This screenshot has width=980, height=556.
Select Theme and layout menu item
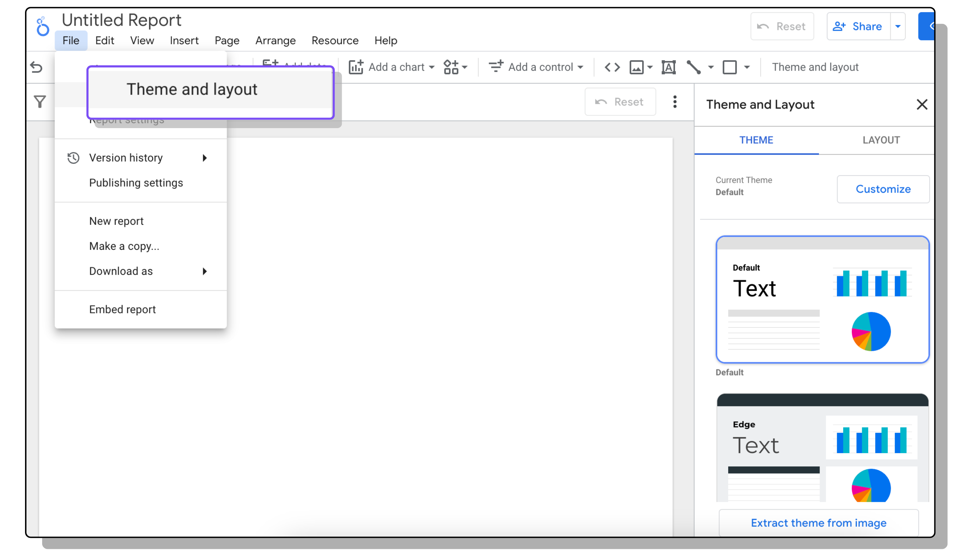pos(192,89)
